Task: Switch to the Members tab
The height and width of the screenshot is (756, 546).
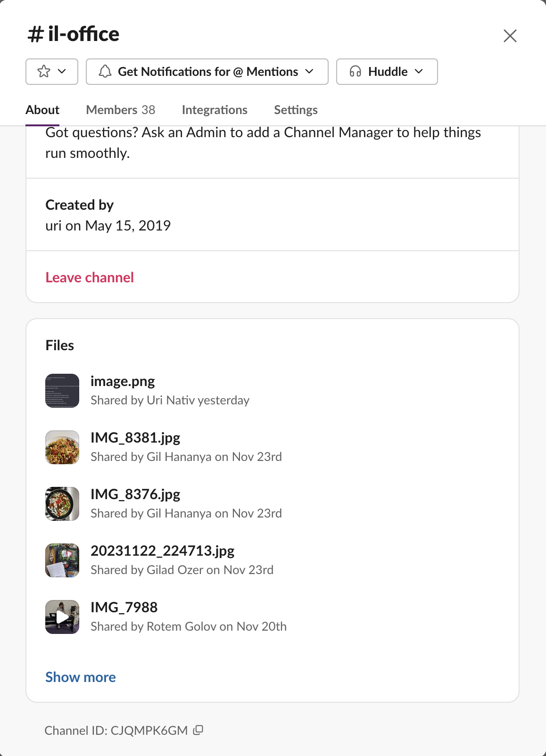Action: click(121, 110)
